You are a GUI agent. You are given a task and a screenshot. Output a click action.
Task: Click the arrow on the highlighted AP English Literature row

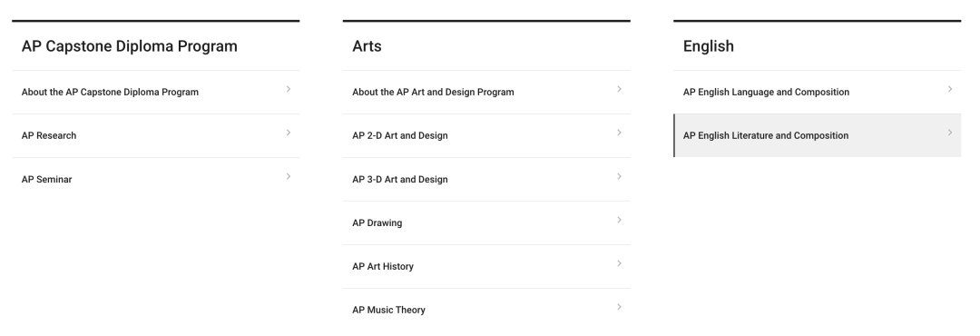tap(949, 133)
